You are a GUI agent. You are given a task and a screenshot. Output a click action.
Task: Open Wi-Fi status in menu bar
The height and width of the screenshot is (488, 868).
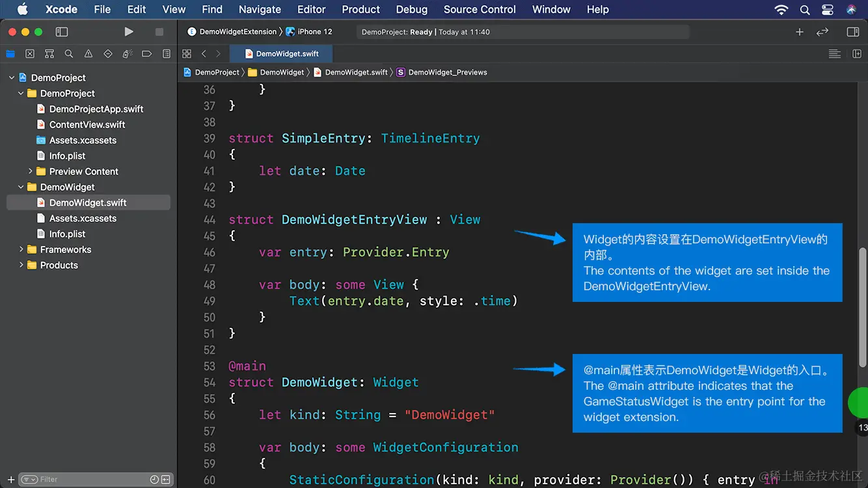click(781, 9)
